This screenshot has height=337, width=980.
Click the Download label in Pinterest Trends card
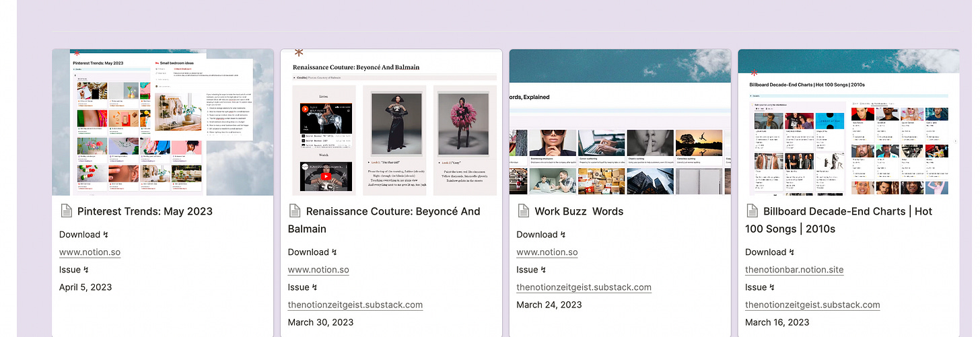(x=83, y=235)
